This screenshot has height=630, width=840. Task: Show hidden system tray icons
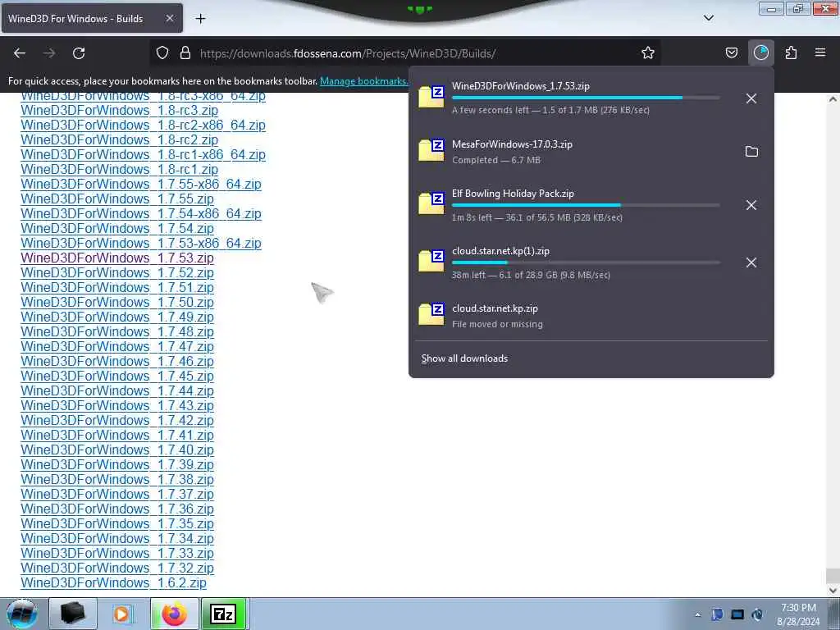[697, 614]
